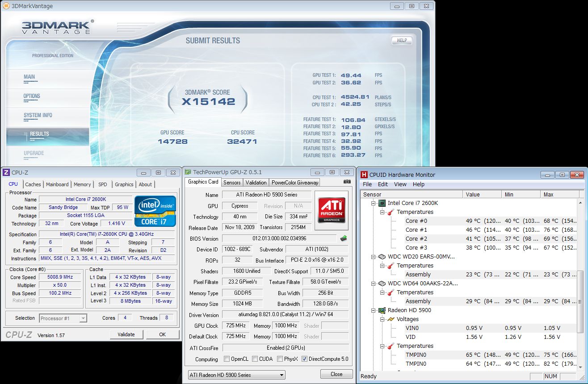Image resolution: width=588 pixels, height=384 pixels.
Task: Enable the CUDA checkbox in GPU-Z
Action: [255, 359]
